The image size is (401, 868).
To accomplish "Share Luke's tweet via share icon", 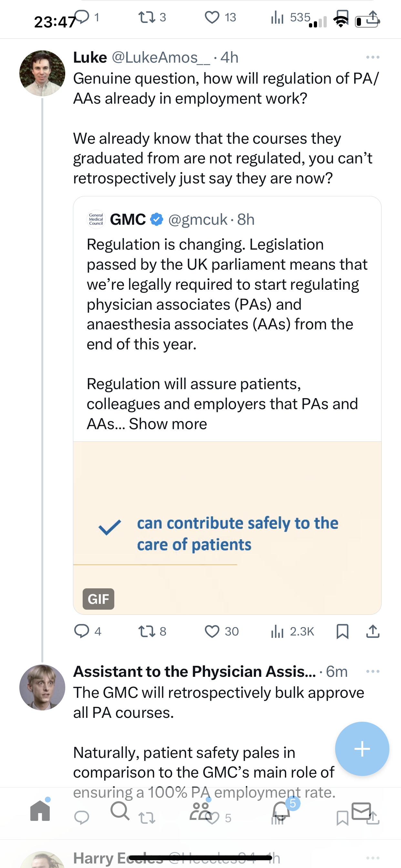I will (x=373, y=631).
